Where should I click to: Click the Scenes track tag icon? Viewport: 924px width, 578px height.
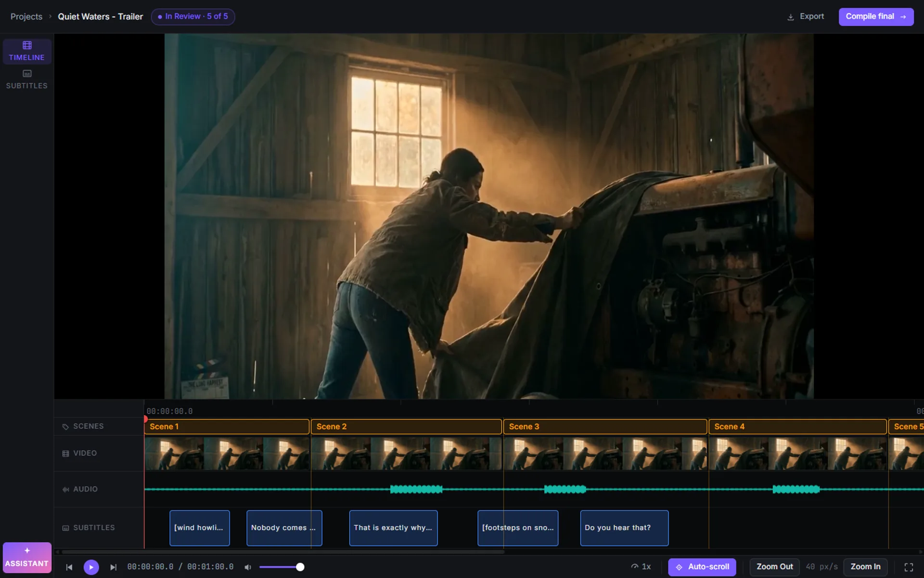coord(65,427)
